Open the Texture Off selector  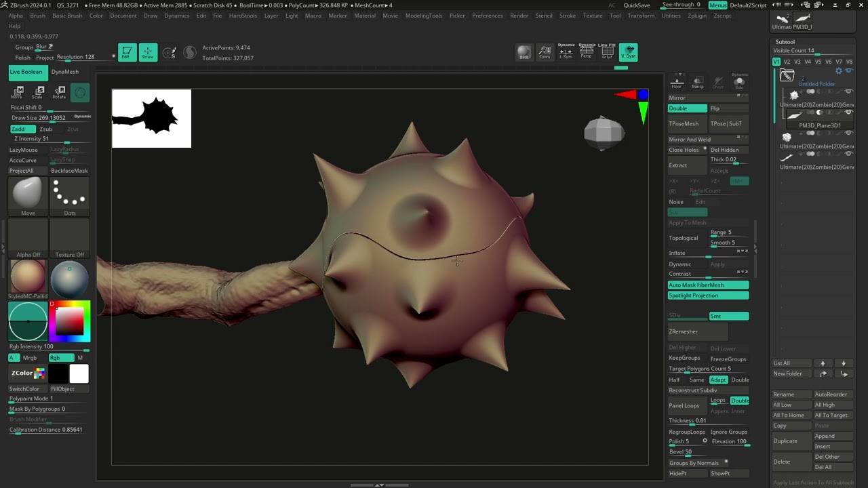click(x=70, y=238)
